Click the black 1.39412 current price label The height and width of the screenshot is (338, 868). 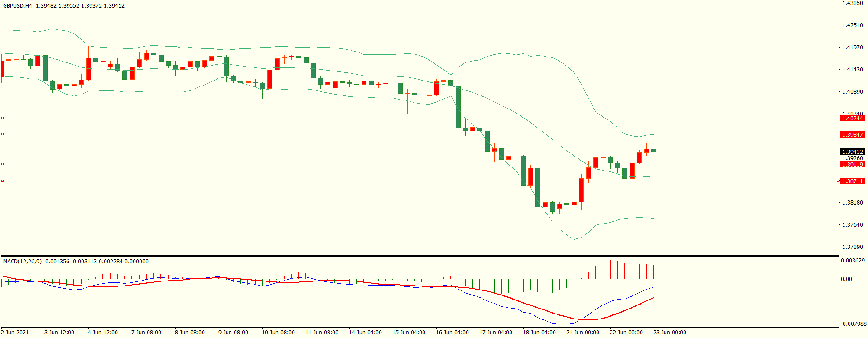(852, 152)
